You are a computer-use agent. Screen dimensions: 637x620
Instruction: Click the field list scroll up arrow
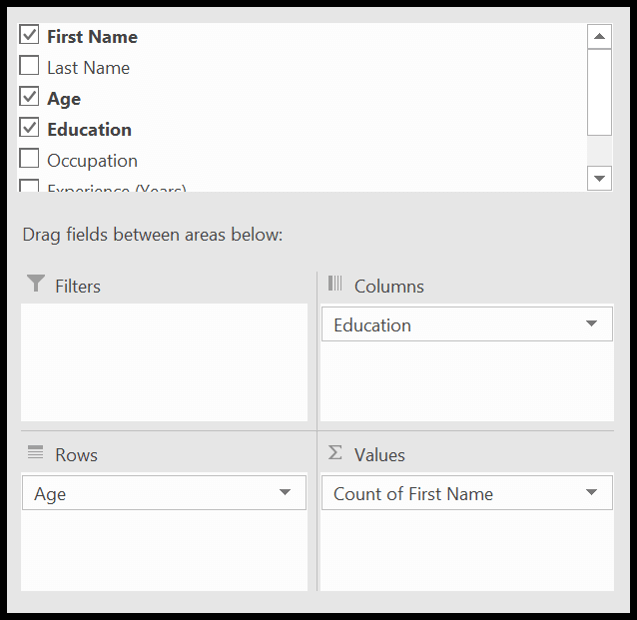click(x=599, y=37)
